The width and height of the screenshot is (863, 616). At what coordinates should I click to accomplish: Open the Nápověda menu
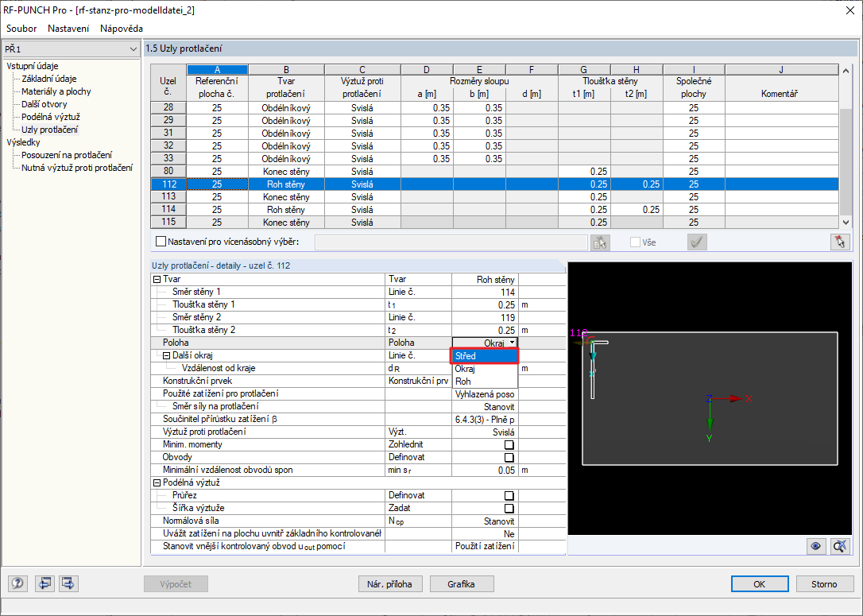coord(122,29)
